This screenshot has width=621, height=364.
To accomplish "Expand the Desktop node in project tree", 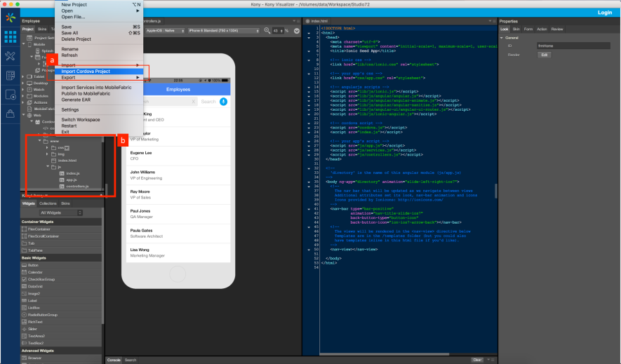I will pyautogui.click(x=23, y=83).
